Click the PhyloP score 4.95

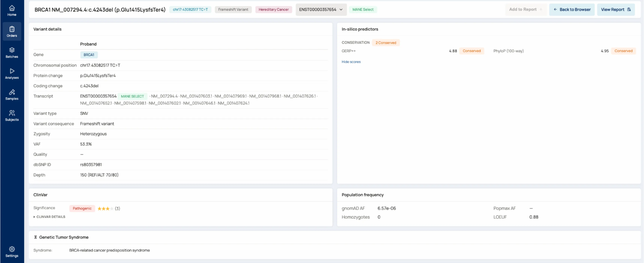click(x=605, y=51)
